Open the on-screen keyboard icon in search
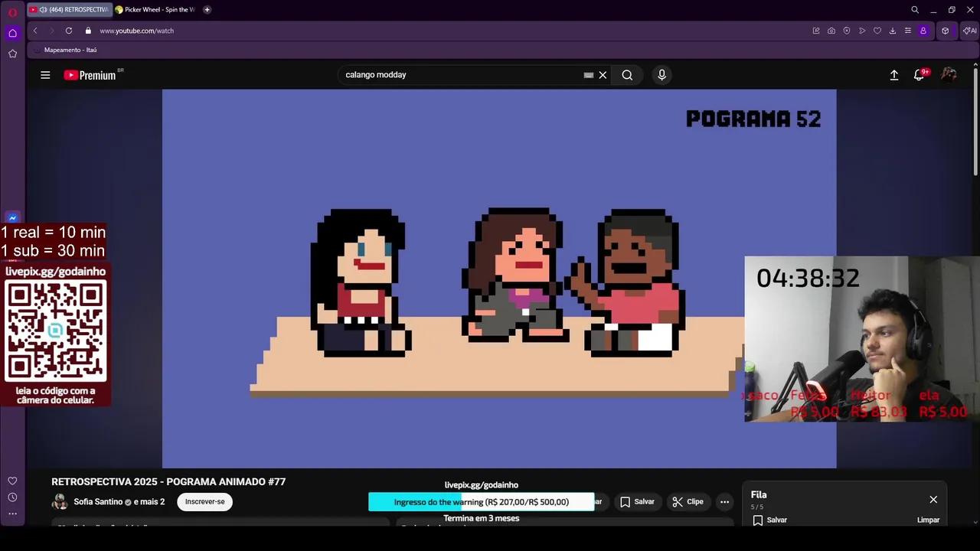The image size is (980, 551). coord(589,75)
